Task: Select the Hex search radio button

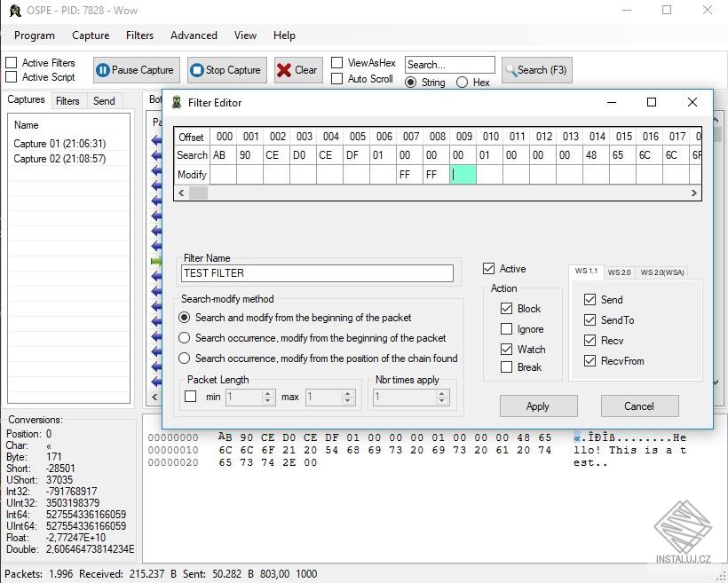Action: pyautogui.click(x=463, y=81)
